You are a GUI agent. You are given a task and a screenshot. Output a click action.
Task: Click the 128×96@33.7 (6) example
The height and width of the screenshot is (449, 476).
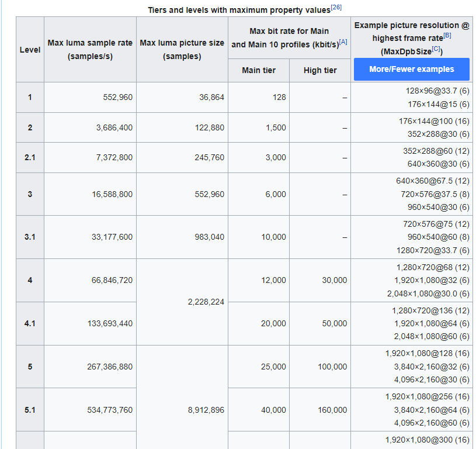(x=437, y=91)
